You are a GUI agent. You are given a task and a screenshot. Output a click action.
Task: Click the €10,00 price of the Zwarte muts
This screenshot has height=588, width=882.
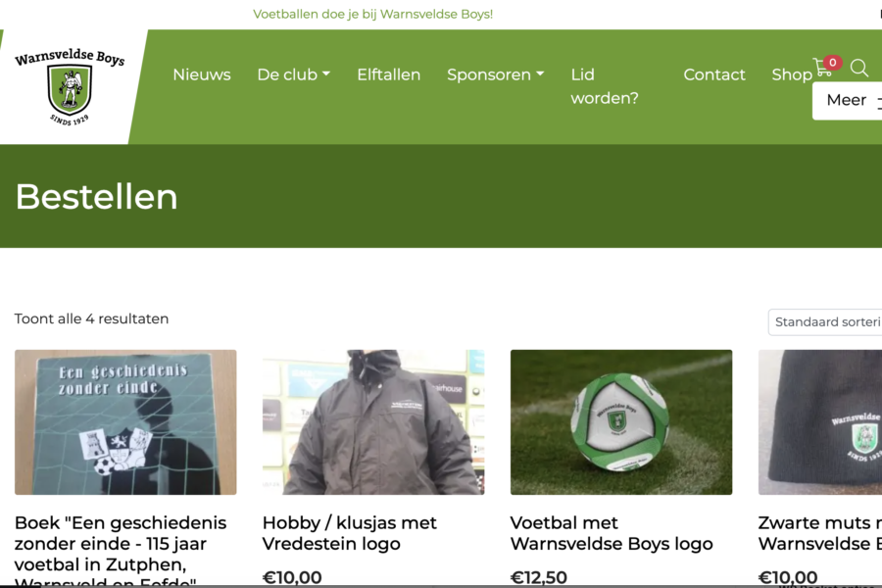[x=788, y=577]
